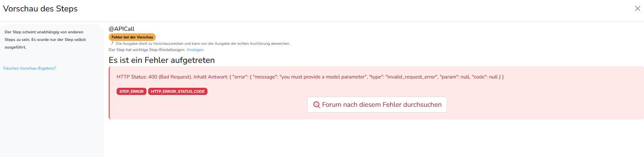Click the @APICall step title
This screenshot has height=157, width=644.
122,29
